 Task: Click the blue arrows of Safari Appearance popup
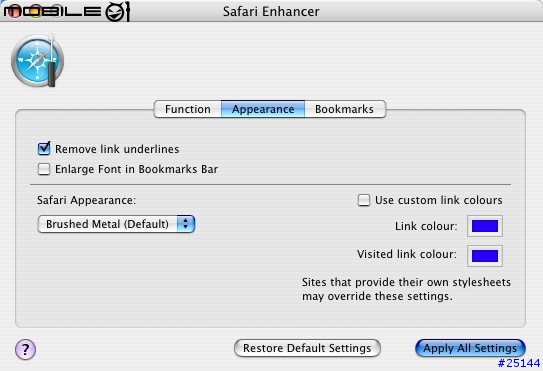(186, 224)
